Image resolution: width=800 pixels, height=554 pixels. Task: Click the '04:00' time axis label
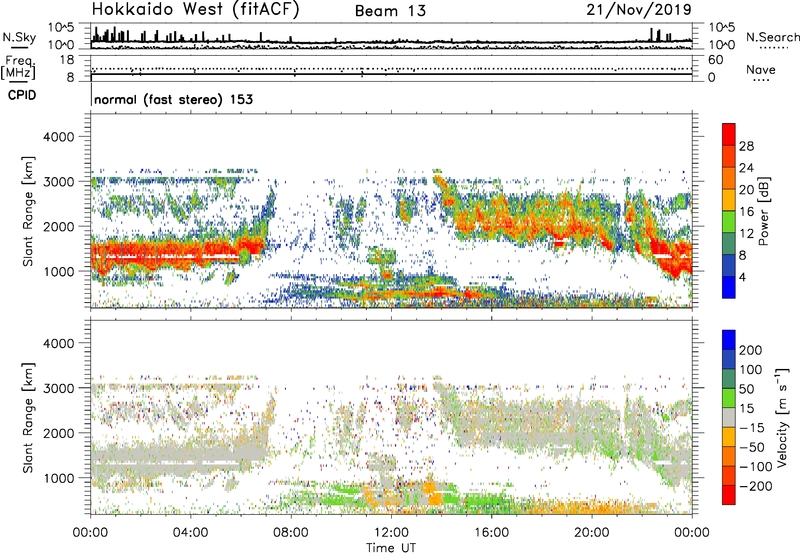click(191, 533)
